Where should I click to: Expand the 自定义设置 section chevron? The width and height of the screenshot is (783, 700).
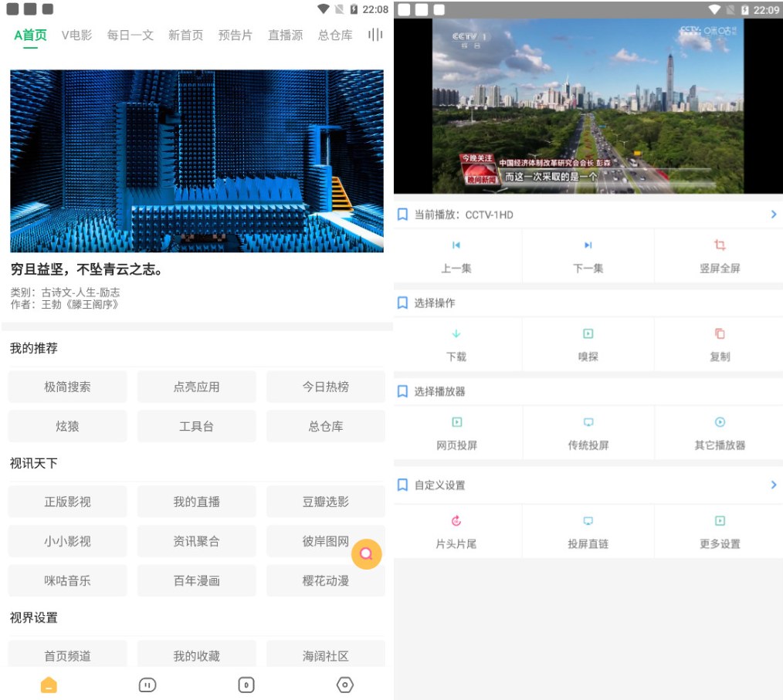(774, 485)
